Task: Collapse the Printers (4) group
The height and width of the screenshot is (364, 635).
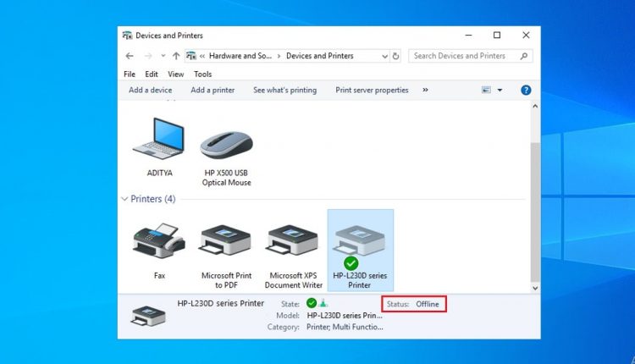Action: pos(124,199)
